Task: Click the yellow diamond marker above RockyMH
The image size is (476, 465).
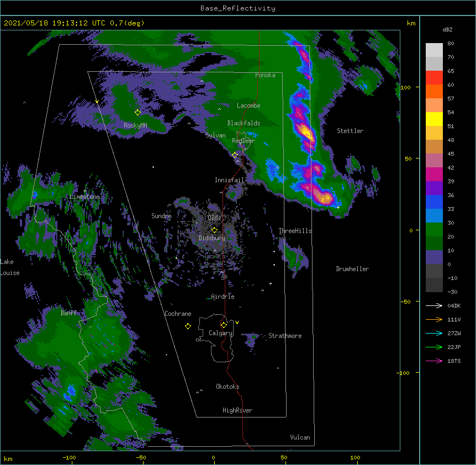Action: tap(137, 112)
